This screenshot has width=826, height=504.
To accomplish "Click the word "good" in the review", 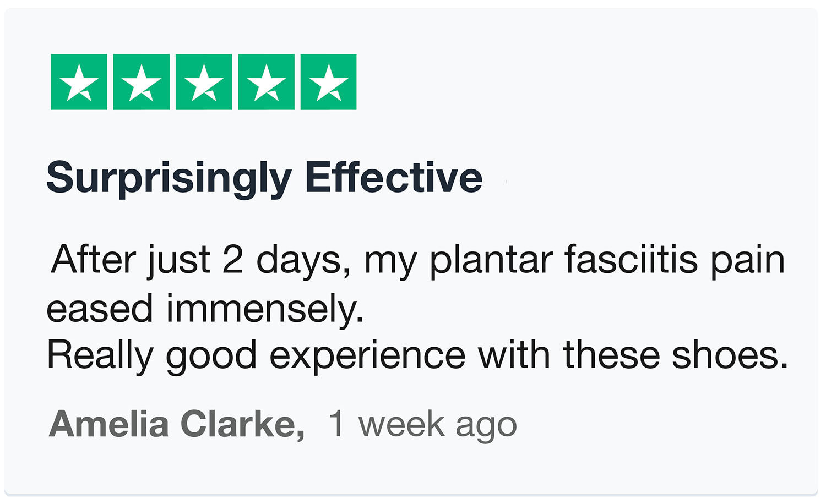I will 211,356.
